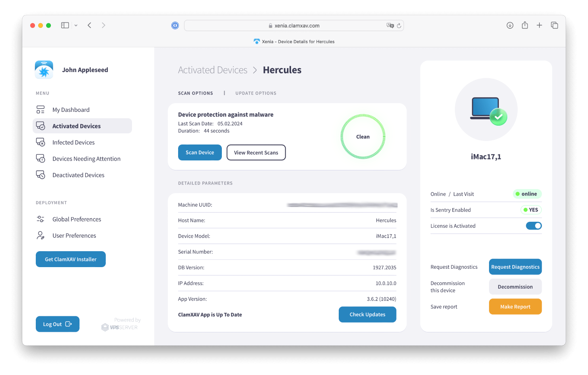This screenshot has height=375, width=588.
Task: Click the breadcrumb chevron before Hercules
Action: pos(255,70)
